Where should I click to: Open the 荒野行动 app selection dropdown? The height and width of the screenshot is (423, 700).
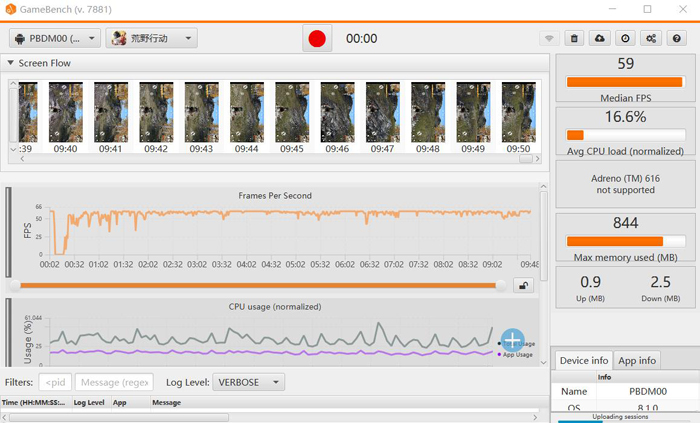pyautogui.click(x=152, y=38)
